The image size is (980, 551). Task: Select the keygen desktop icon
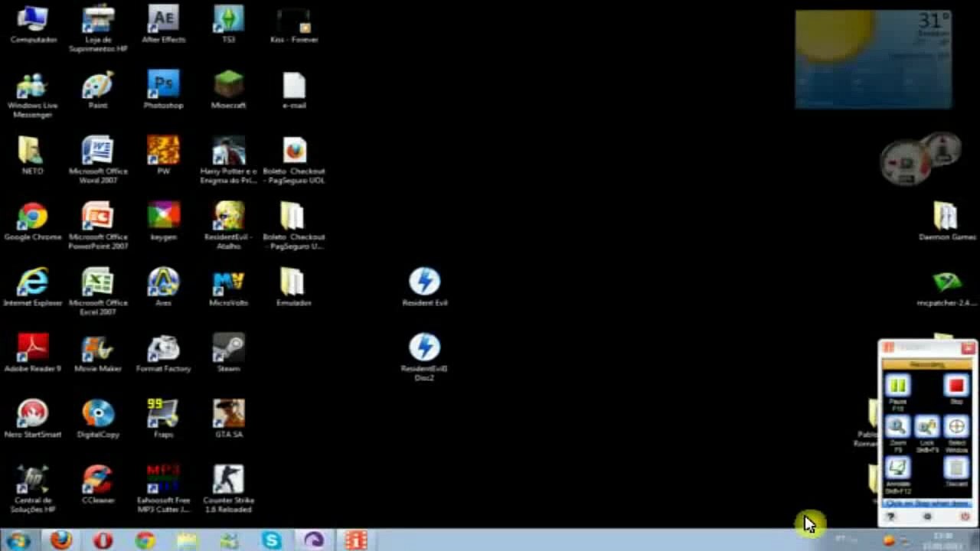pos(163,222)
